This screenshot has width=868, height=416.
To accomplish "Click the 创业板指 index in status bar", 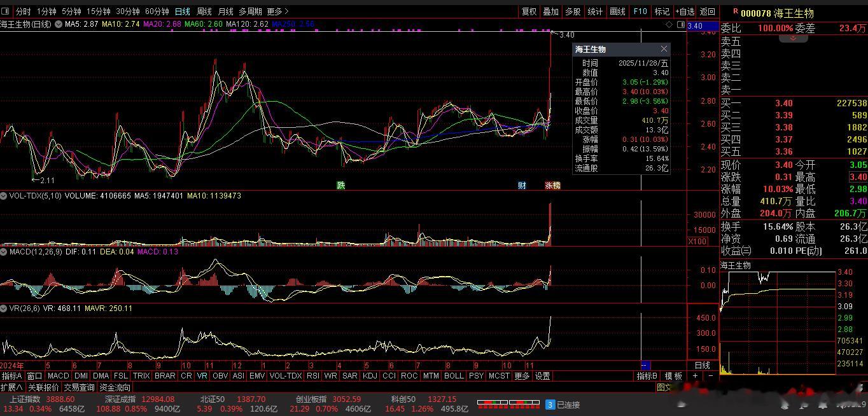I will pos(311,399).
